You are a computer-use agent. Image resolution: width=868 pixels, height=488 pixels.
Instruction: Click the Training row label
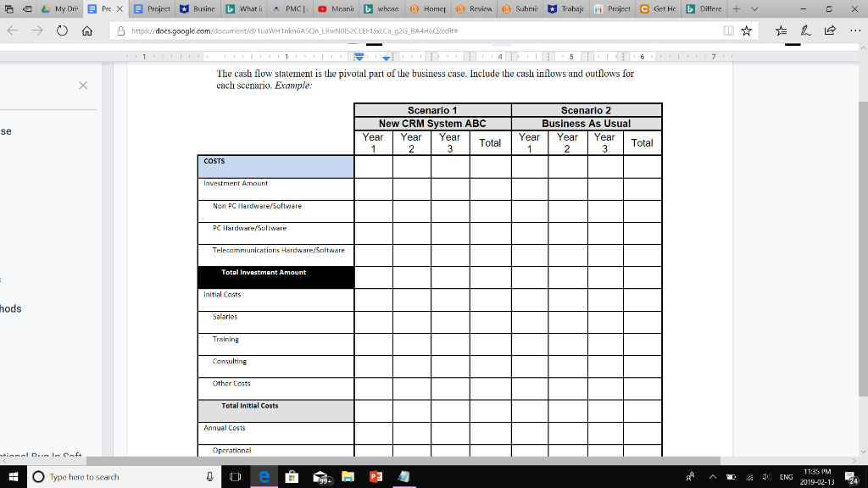pos(225,339)
